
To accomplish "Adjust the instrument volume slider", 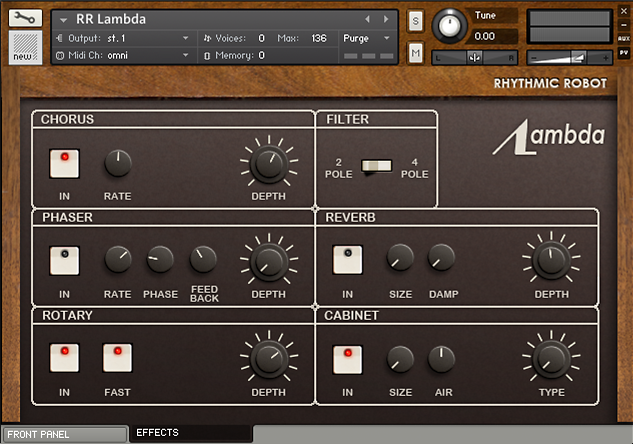I will point(570,58).
